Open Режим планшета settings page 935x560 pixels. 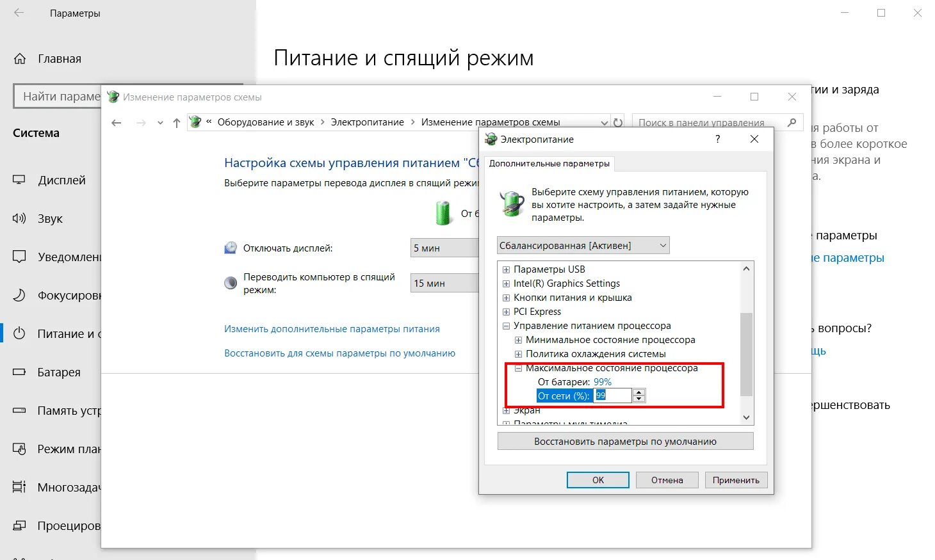57,449
